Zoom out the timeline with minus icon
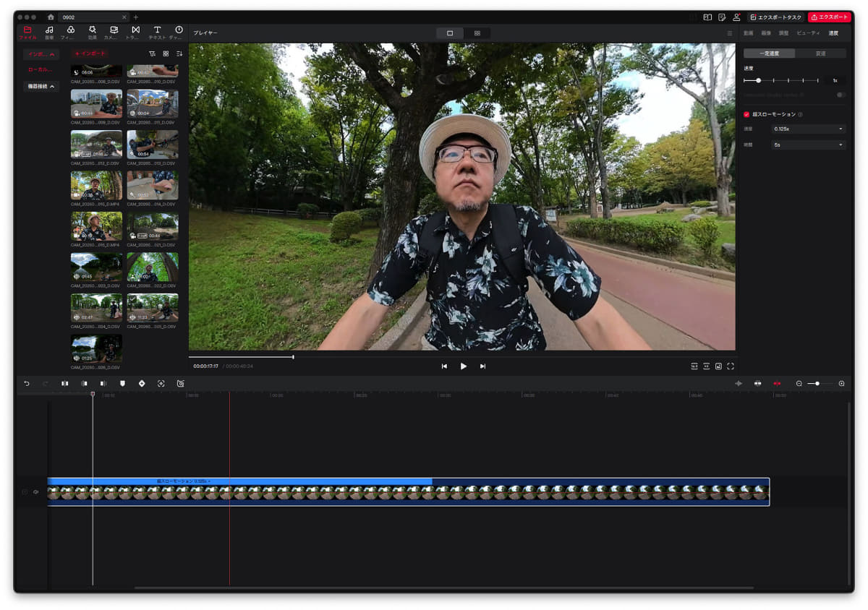This screenshot has height=610, width=868. pos(799,383)
